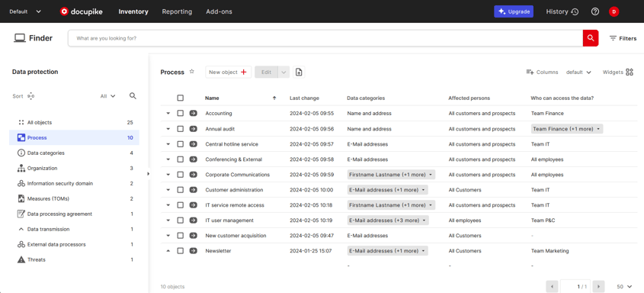
Task: Click the Accounting row object icon
Action: click(193, 114)
